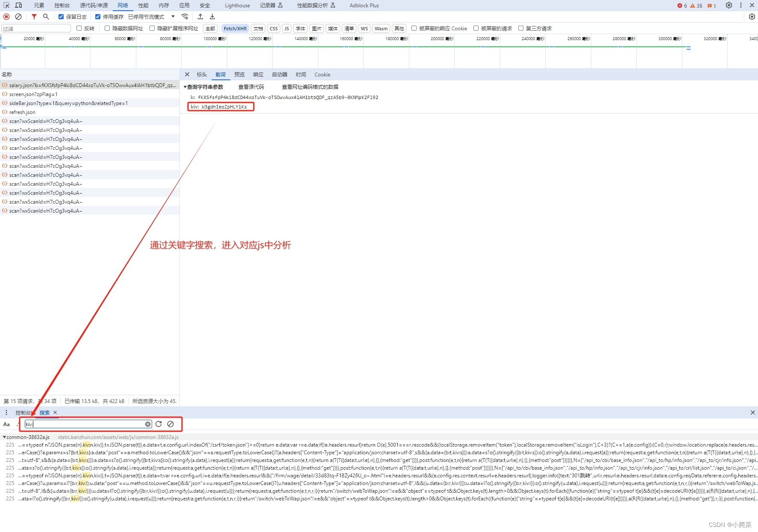Show the 36 warnings indicator

(x=696, y=6)
